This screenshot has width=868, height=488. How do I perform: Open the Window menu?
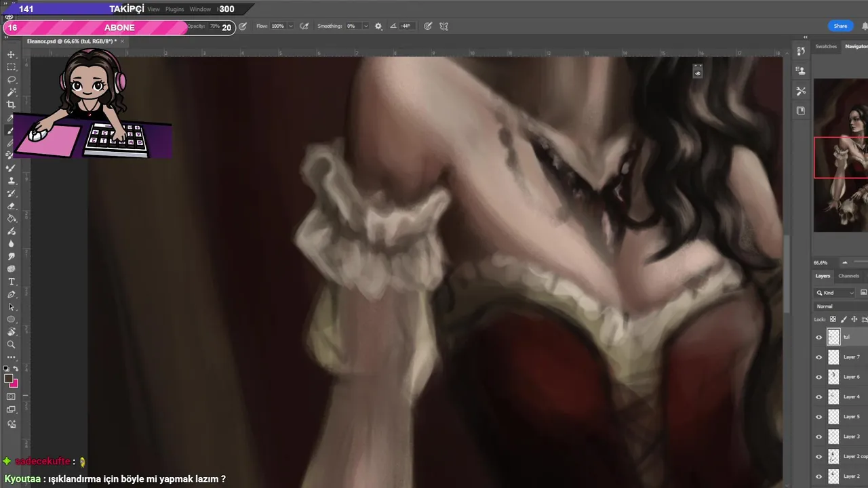[200, 9]
